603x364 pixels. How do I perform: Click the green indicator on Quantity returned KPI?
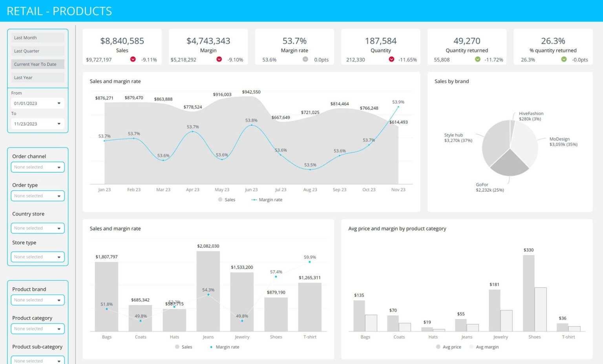tap(478, 60)
